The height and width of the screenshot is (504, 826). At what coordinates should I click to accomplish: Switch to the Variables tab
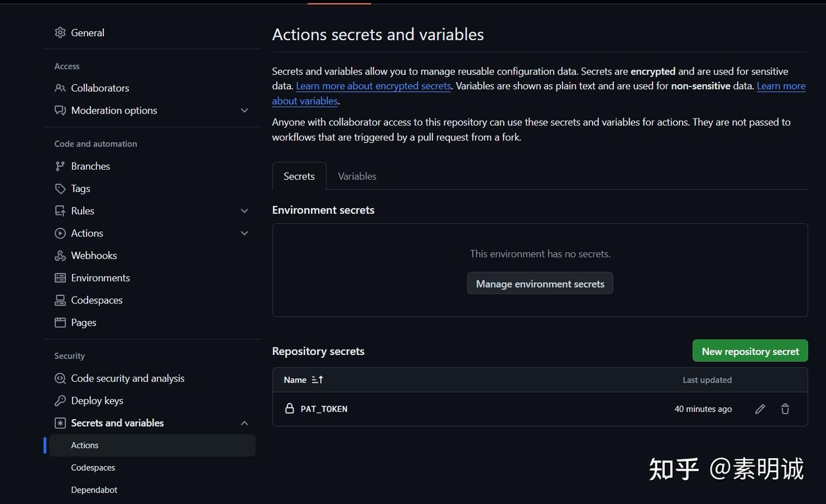(357, 176)
